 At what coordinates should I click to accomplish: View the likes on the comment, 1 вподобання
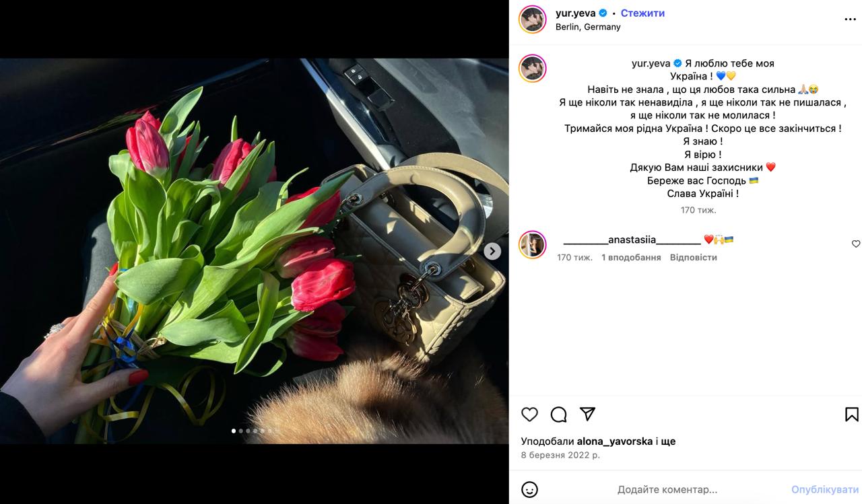coord(631,257)
